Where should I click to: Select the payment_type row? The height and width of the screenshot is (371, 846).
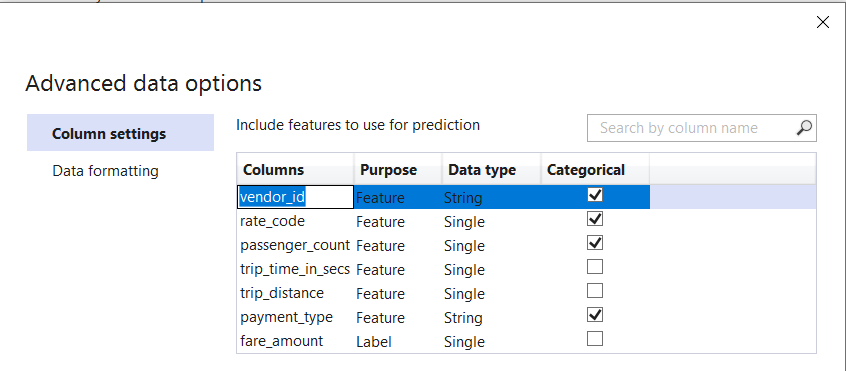526,318
